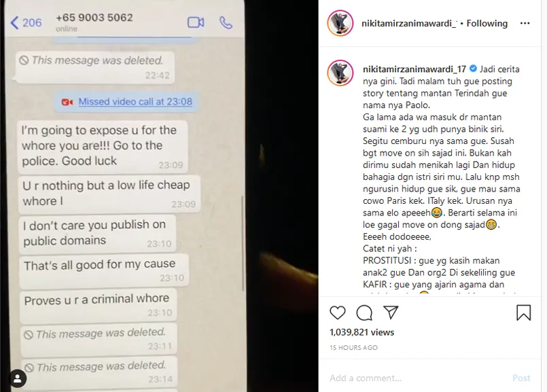Like the post with the heart icon
The image size is (547, 392).
(x=337, y=313)
